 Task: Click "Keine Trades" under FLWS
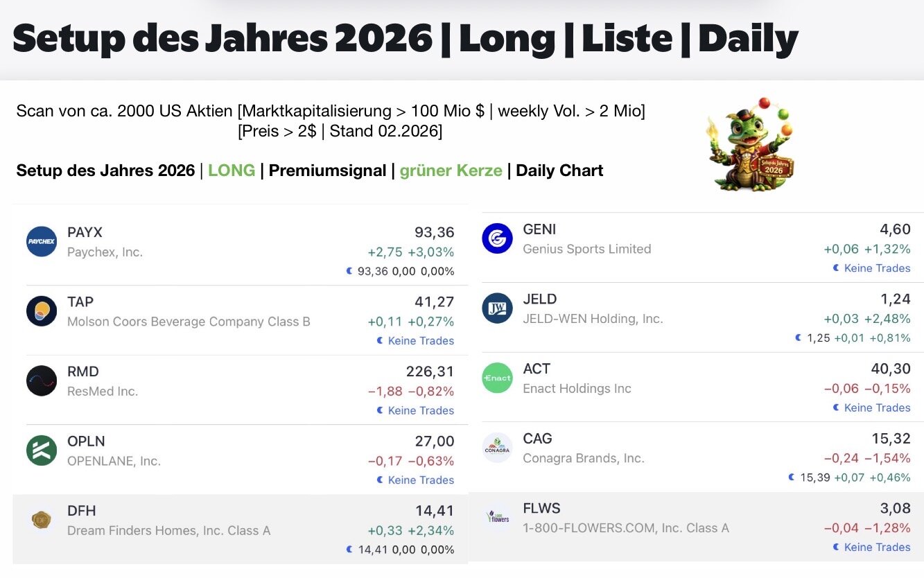pyautogui.click(x=877, y=547)
